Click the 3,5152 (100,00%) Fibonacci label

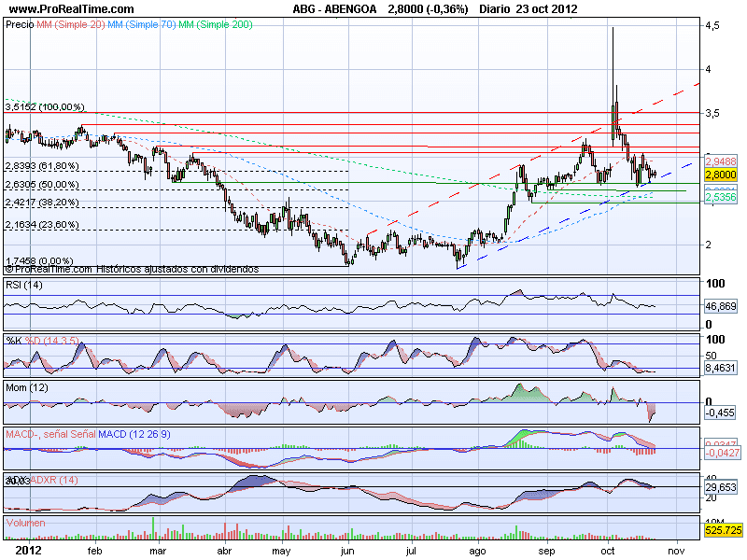(x=45, y=106)
